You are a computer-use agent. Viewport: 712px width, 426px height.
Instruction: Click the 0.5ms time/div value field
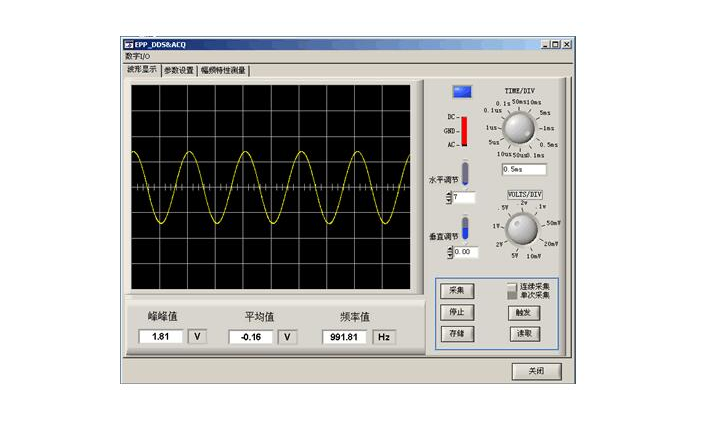point(524,169)
